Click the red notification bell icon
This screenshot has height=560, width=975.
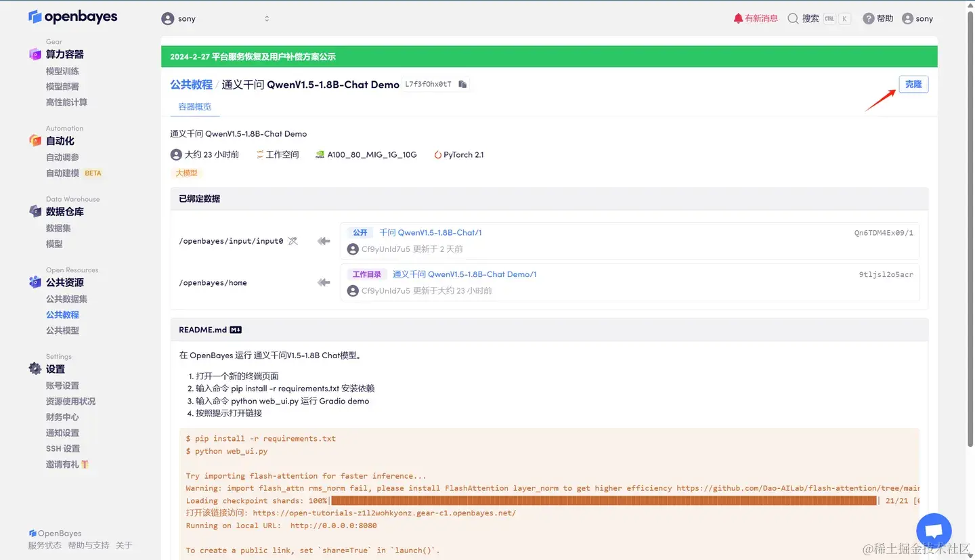[738, 18]
